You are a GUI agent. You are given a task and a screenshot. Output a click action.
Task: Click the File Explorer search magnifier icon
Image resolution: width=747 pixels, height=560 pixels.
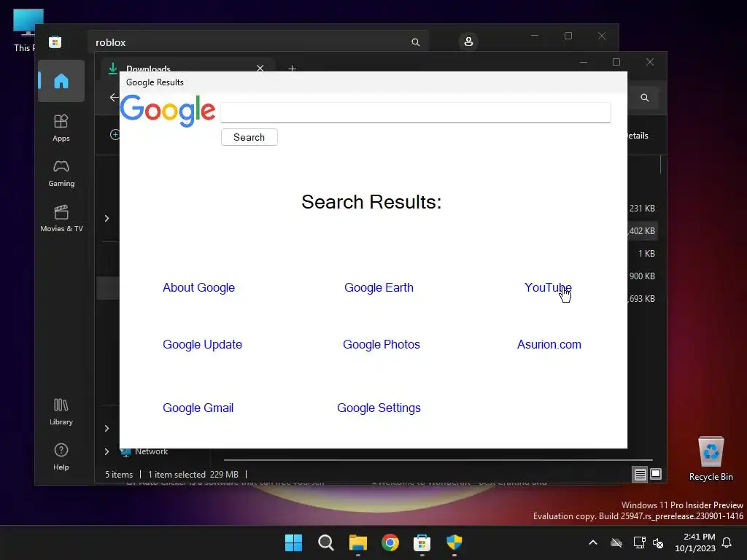(645, 98)
